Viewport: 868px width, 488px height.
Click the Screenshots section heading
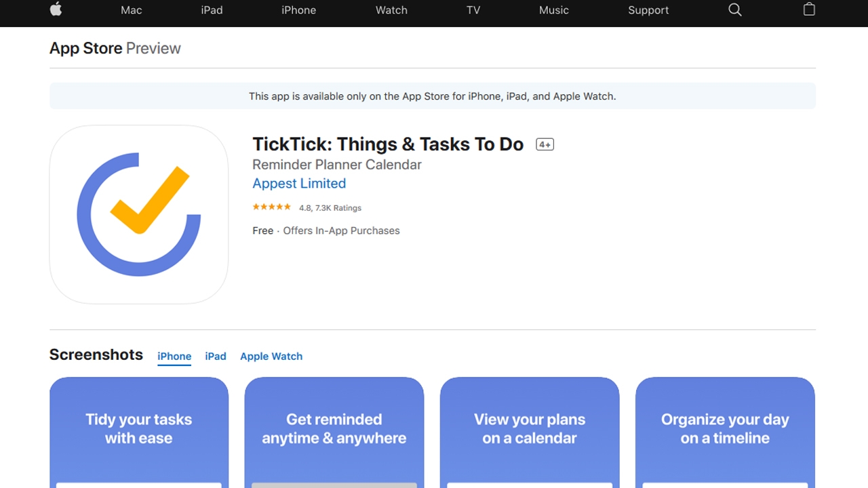96,354
